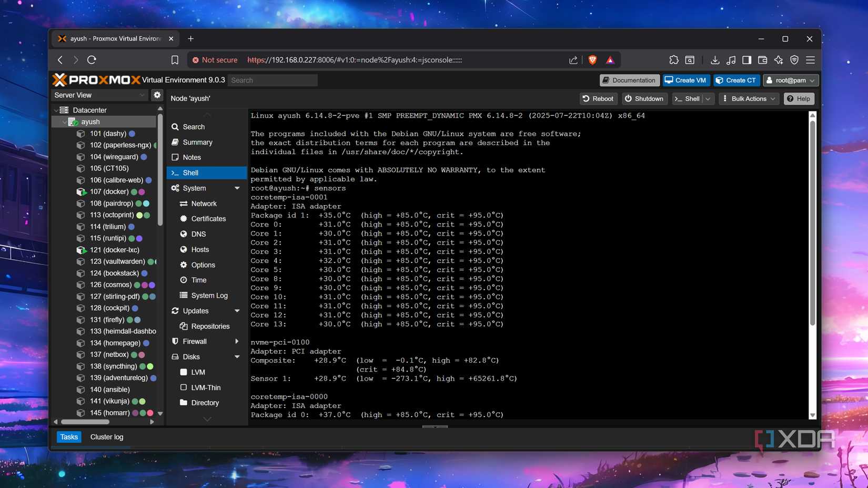The image size is (868, 488).
Task: Select container 140 (ansible)
Action: coord(109,389)
